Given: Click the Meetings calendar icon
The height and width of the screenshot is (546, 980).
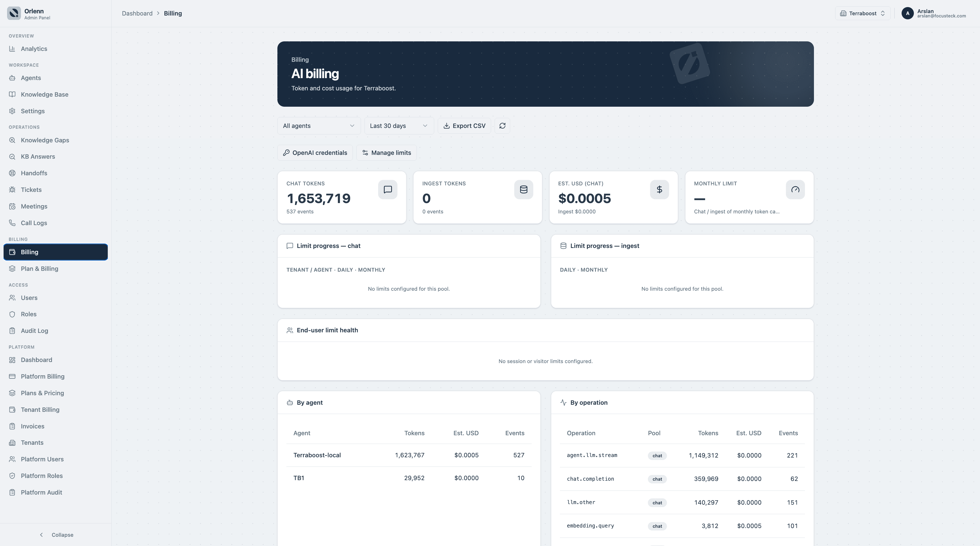Looking at the screenshot, I should point(12,206).
